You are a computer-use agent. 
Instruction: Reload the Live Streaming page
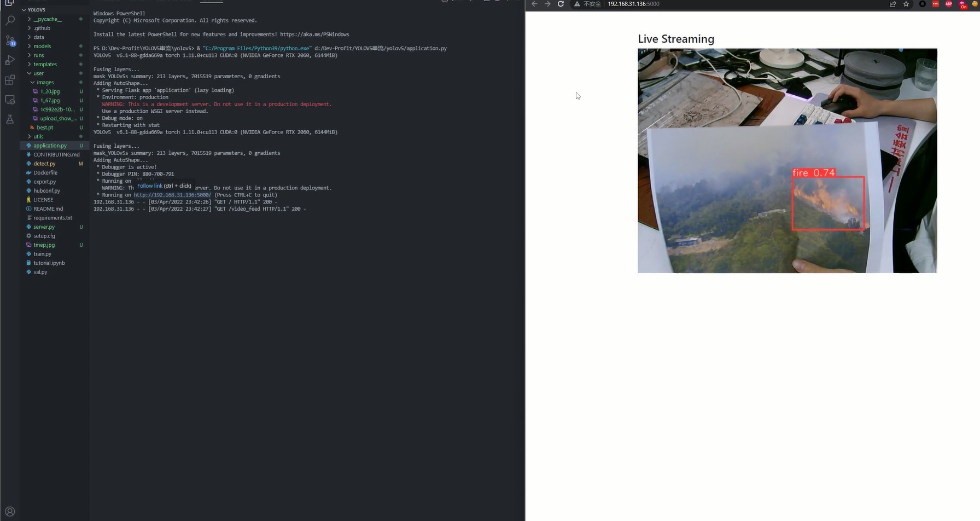coord(561,4)
